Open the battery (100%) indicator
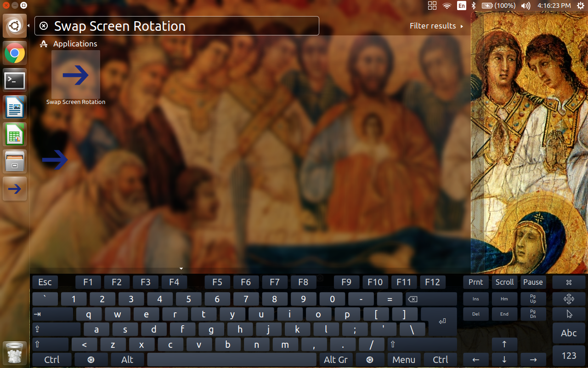The height and width of the screenshot is (368, 588). point(498,6)
